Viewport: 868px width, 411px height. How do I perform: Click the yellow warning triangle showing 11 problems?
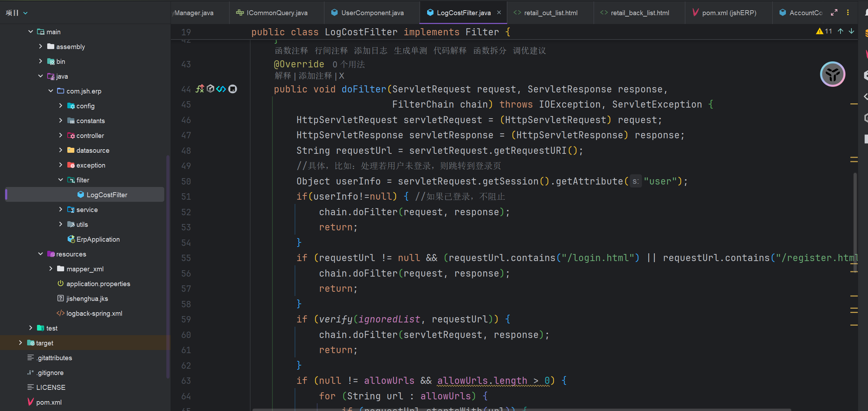pyautogui.click(x=820, y=31)
